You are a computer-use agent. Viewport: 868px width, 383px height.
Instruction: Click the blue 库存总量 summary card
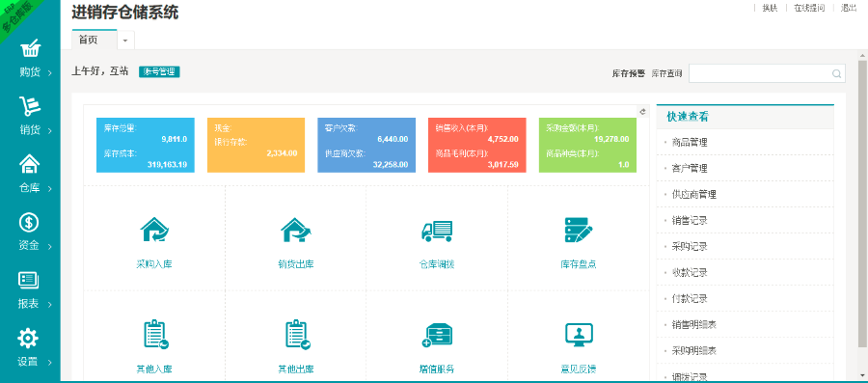tap(145, 145)
